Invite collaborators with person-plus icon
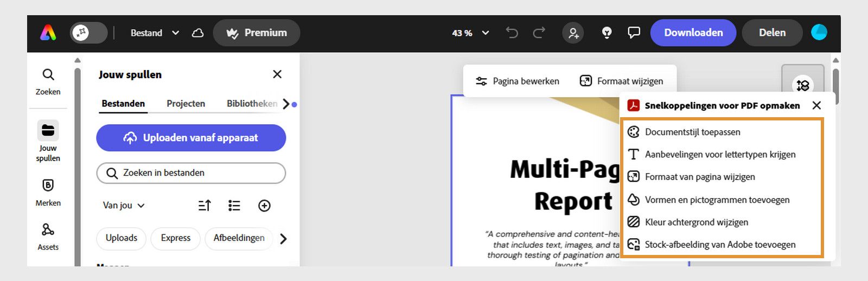Screen dimensions: 868x281 point(573,33)
